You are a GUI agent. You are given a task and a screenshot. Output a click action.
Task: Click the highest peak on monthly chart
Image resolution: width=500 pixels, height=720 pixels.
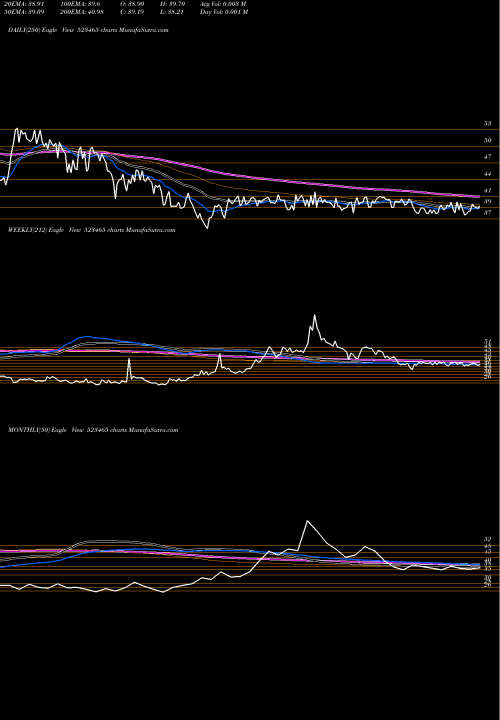click(307, 521)
